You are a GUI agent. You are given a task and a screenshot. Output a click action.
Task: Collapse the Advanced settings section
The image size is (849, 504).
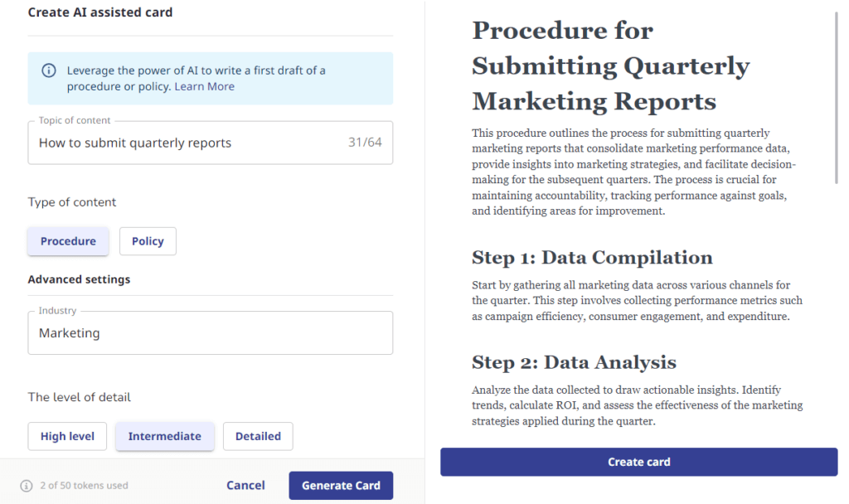pyautogui.click(x=79, y=279)
